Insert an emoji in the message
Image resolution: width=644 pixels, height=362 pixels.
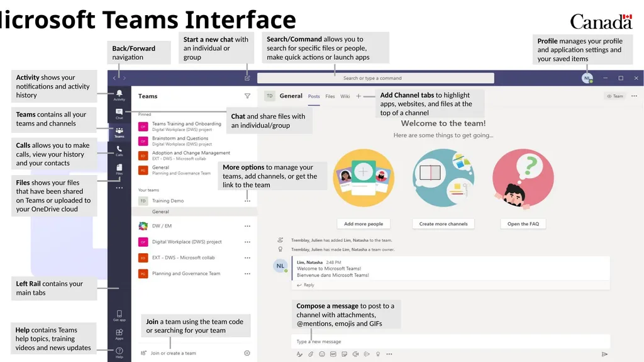click(x=322, y=354)
